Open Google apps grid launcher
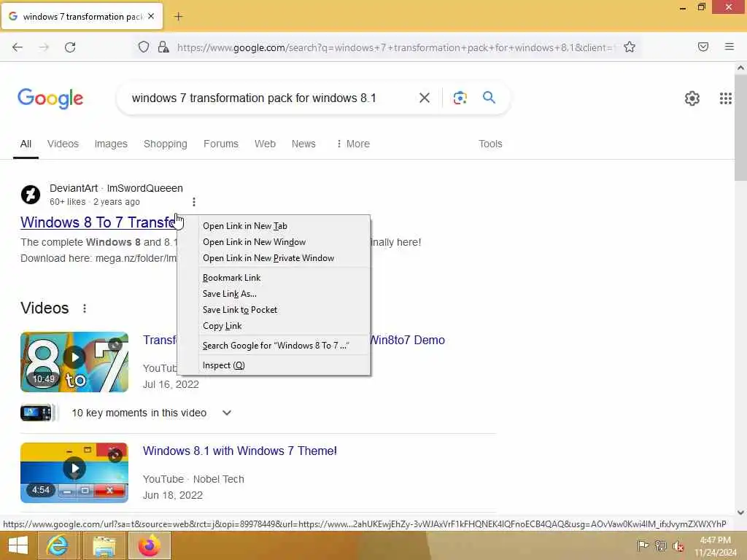Viewport: 747px width, 560px height. point(725,98)
